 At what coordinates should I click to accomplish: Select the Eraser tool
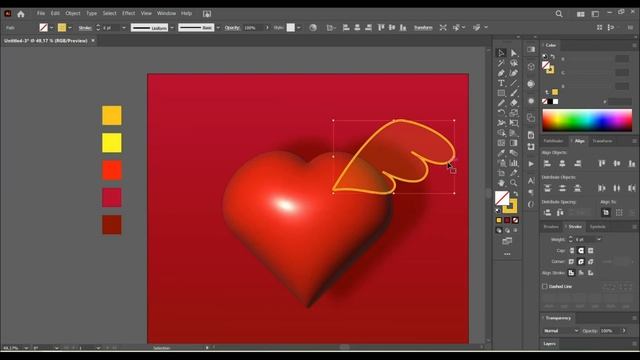click(x=514, y=103)
